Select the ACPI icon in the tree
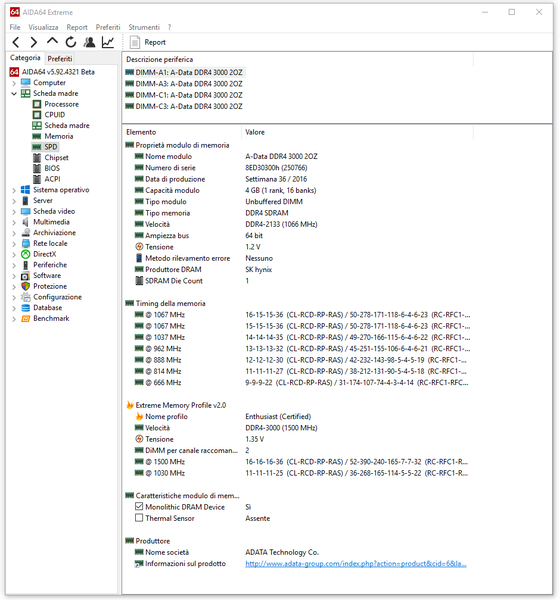Viewport: 560px width, 600px height. (x=37, y=179)
